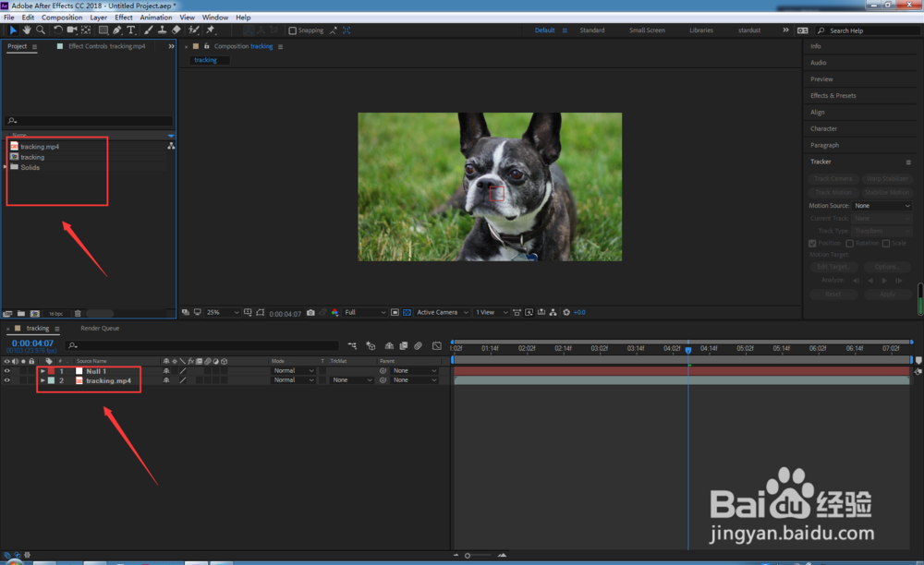Open Motion Source dropdown in Tracker
Screen dimensions: 924x565
point(882,205)
